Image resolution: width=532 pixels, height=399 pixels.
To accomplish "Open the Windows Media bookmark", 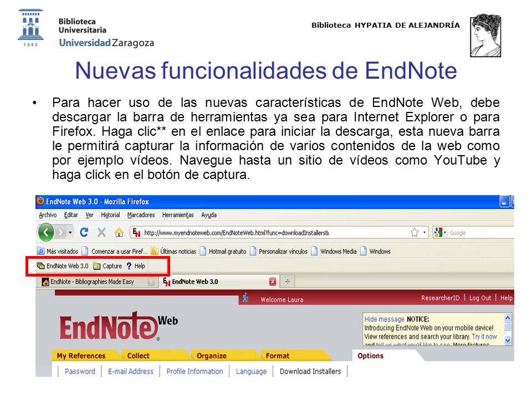I will [x=334, y=252].
